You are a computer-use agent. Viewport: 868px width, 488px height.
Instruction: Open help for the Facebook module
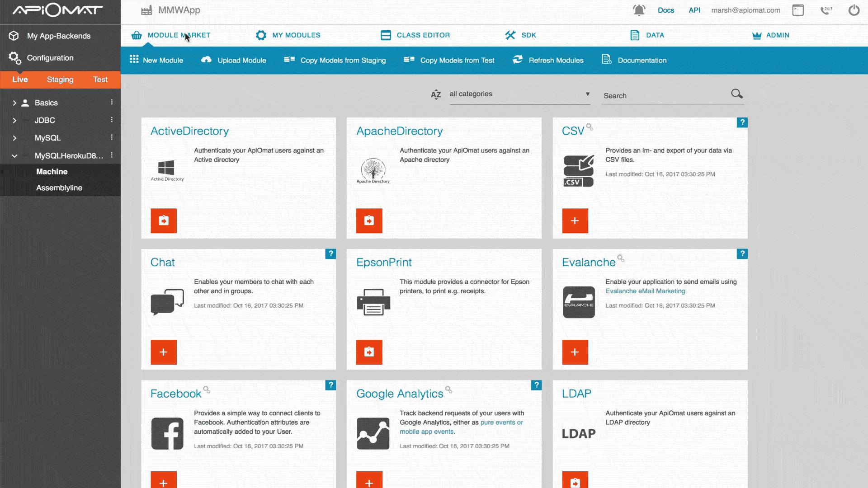click(330, 385)
